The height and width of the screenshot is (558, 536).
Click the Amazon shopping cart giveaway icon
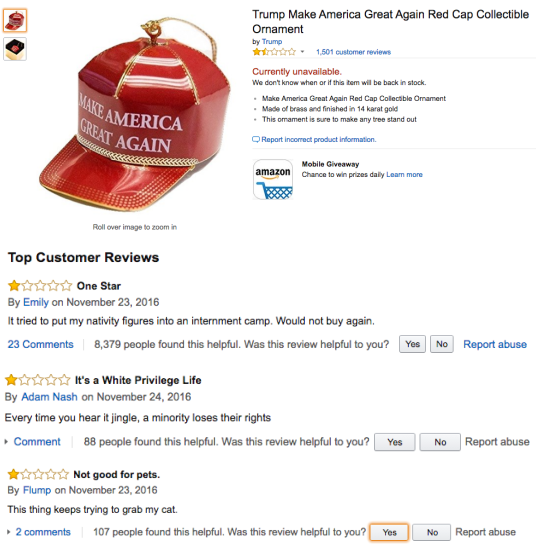(x=273, y=179)
